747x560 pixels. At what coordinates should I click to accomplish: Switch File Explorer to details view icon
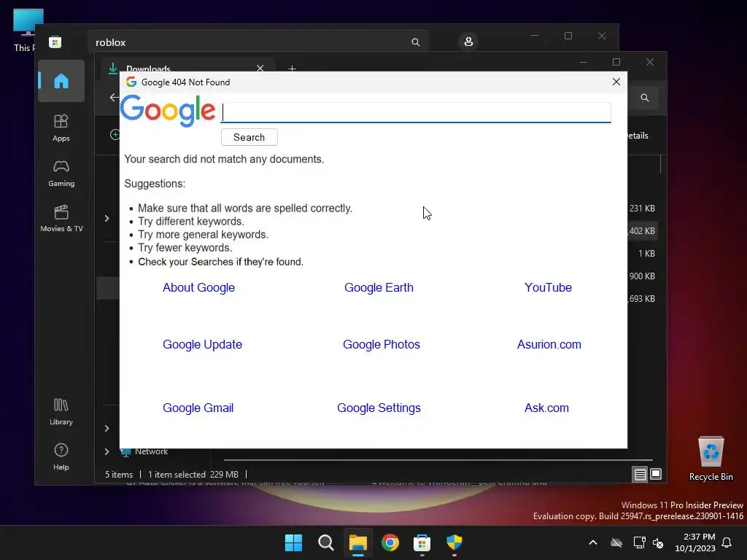[x=640, y=474]
